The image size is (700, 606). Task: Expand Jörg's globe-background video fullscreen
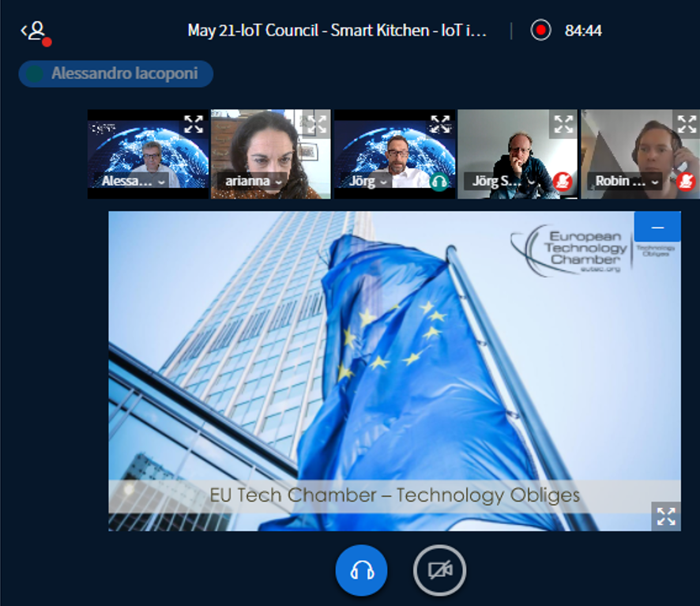click(440, 124)
